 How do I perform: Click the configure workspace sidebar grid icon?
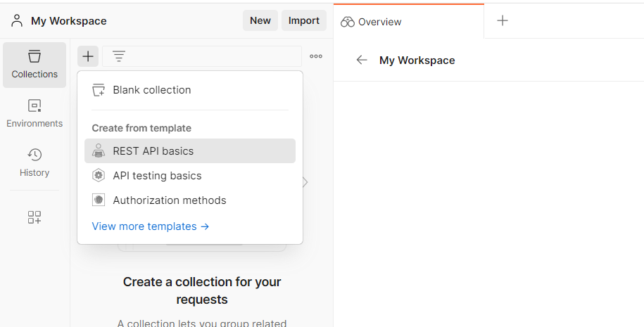[x=34, y=217]
